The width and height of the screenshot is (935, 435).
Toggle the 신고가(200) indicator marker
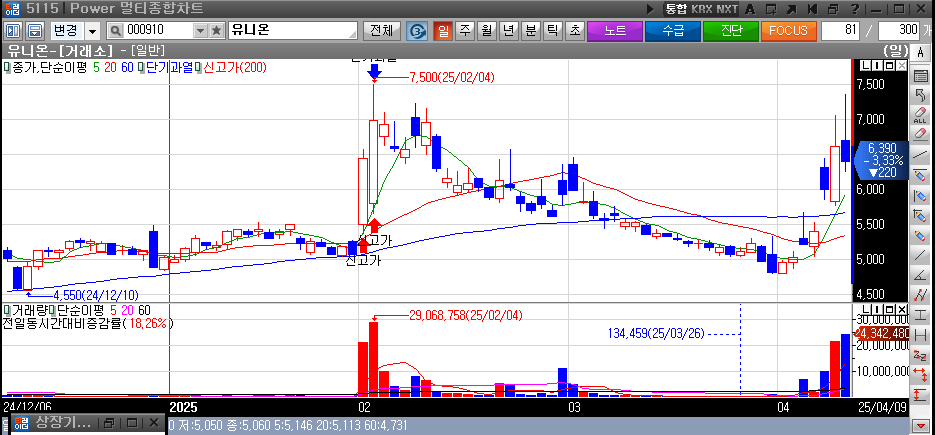pyautogui.click(x=200, y=67)
